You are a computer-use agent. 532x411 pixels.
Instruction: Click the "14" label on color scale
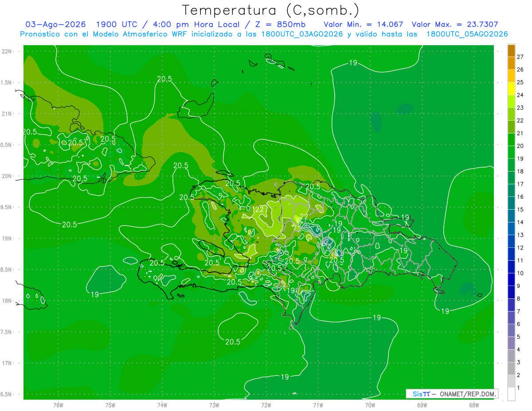coord(520,222)
